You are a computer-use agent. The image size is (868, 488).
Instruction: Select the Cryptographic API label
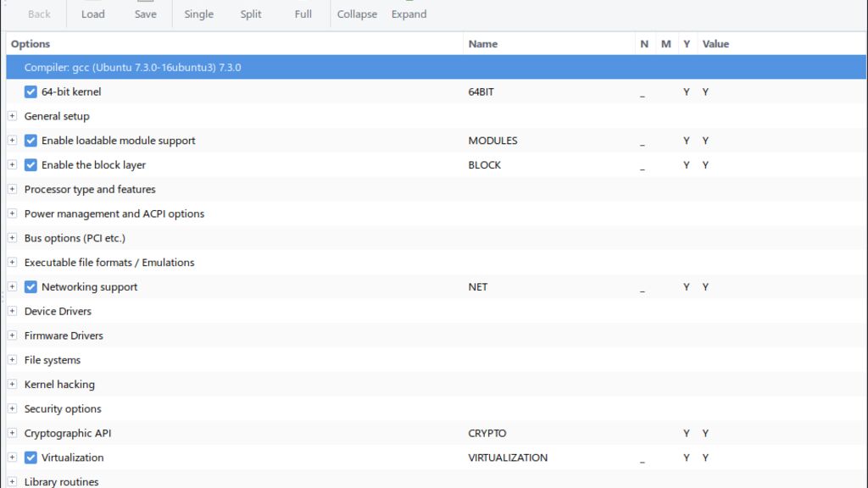(x=68, y=433)
